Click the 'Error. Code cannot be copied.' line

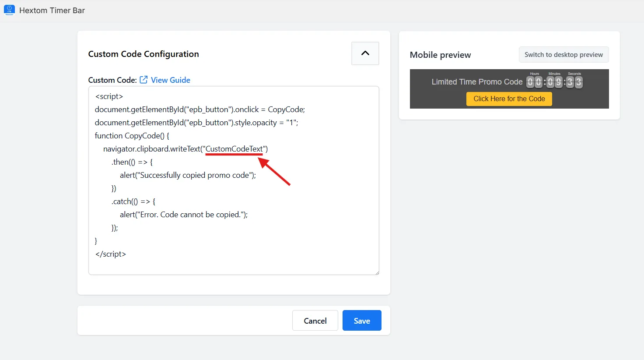184,215
